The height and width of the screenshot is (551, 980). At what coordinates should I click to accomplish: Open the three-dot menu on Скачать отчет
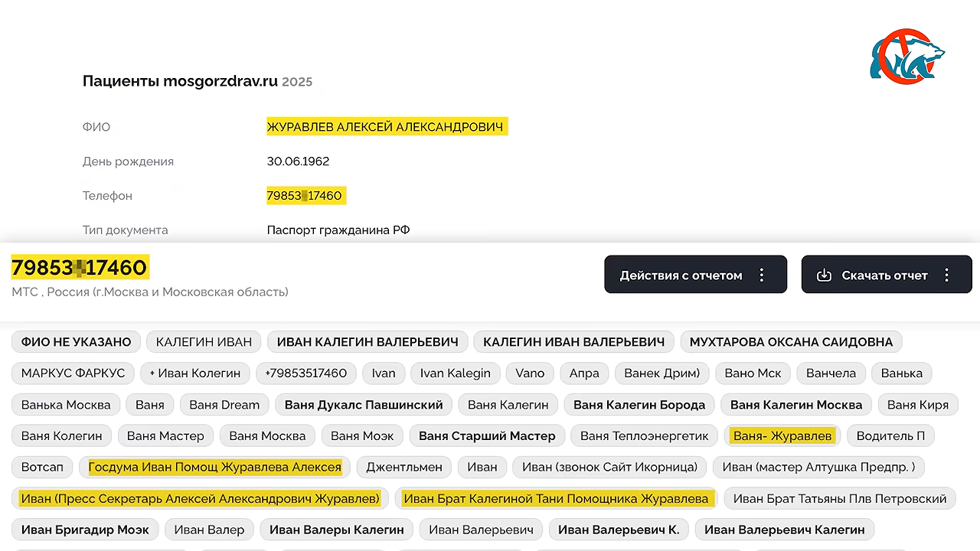coord(947,275)
